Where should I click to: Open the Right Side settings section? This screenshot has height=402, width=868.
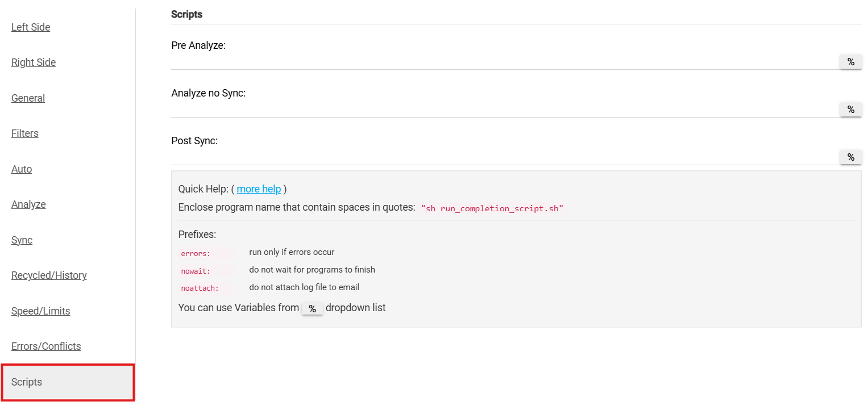pyautogui.click(x=34, y=62)
